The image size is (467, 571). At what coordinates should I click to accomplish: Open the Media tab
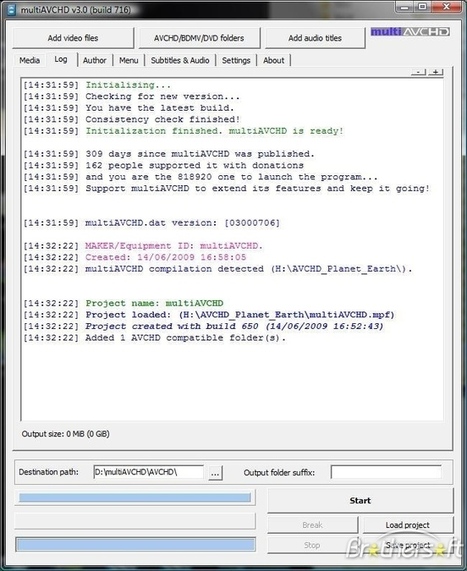pos(30,60)
